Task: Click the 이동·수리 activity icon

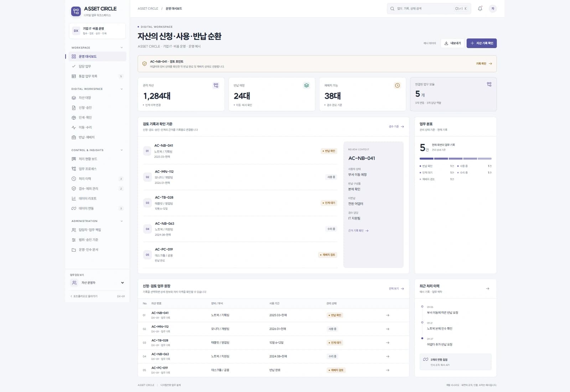Action: [x=74, y=127]
